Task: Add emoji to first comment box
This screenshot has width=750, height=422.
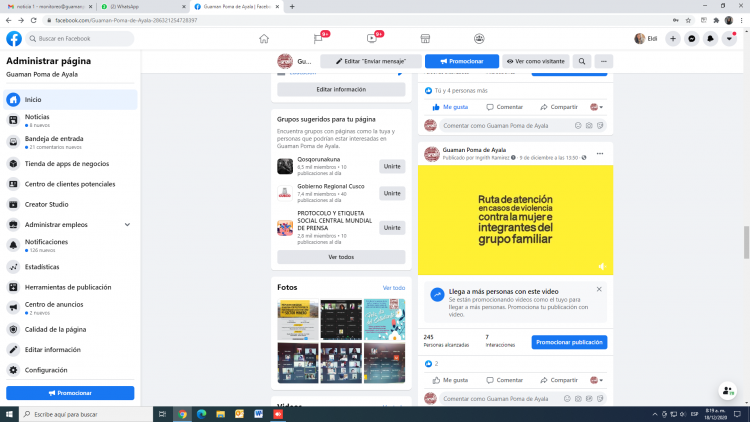Action: pyautogui.click(x=578, y=125)
